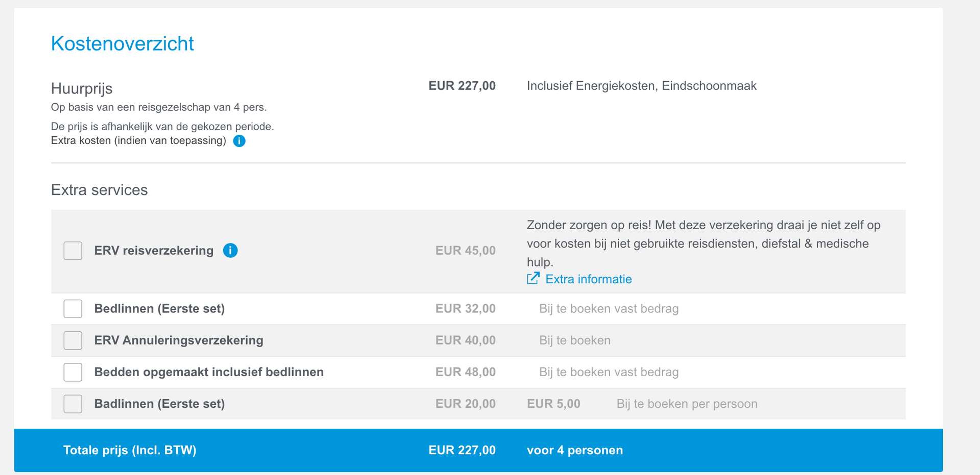Screen dimensions: 980x475
Task: Click the EUR 45,00 reisverzekering price
Action: [465, 251]
